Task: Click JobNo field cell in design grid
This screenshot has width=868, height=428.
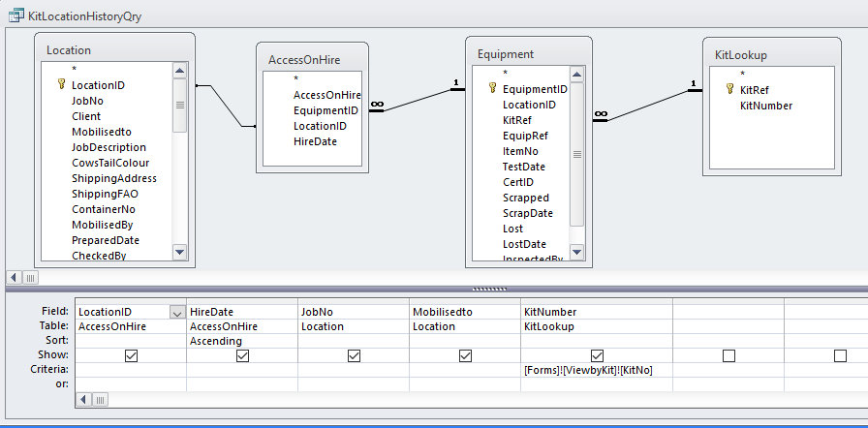Action: [354, 313]
